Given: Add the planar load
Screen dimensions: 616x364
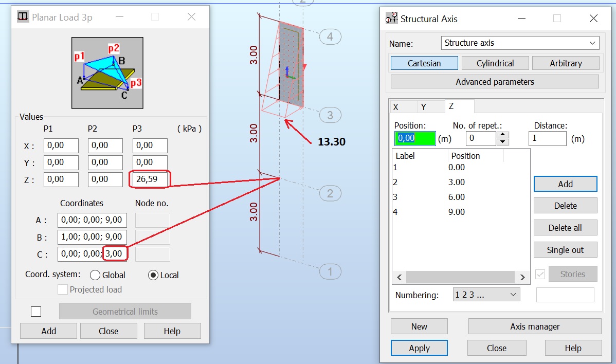Looking at the screenshot, I should click(x=48, y=331).
